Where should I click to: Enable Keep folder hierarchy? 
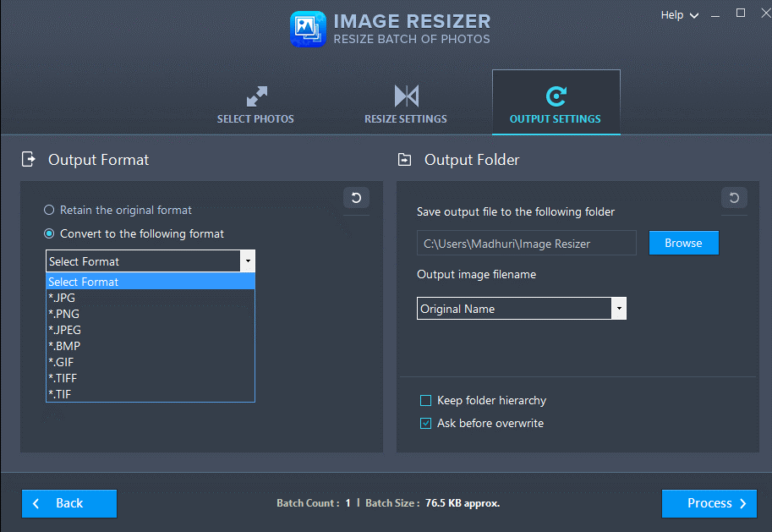(x=425, y=400)
